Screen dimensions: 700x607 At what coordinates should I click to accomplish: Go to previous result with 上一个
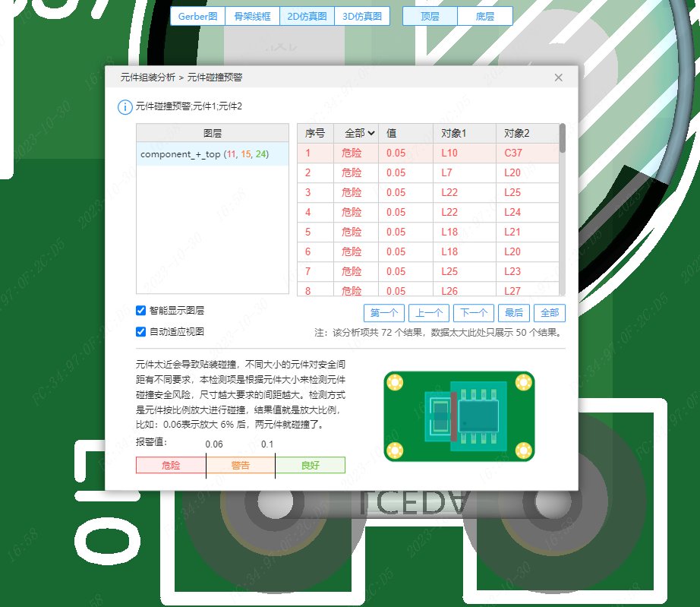[429, 313]
